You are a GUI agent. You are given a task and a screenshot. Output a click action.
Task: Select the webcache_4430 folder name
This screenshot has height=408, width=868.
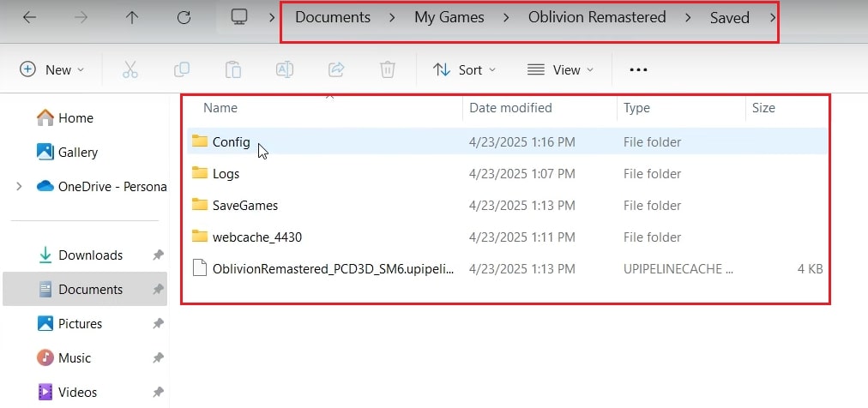pos(257,237)
